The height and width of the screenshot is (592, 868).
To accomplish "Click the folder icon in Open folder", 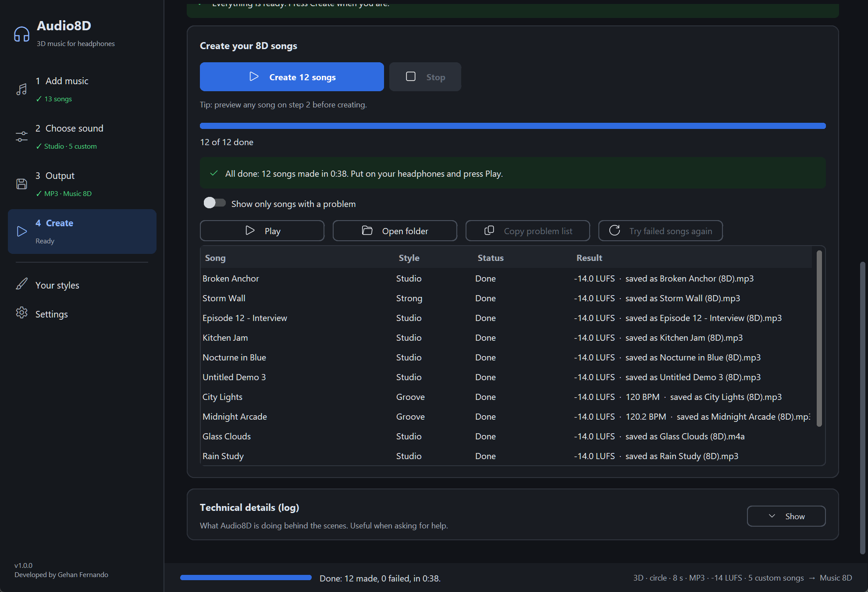I will (367, 231).
